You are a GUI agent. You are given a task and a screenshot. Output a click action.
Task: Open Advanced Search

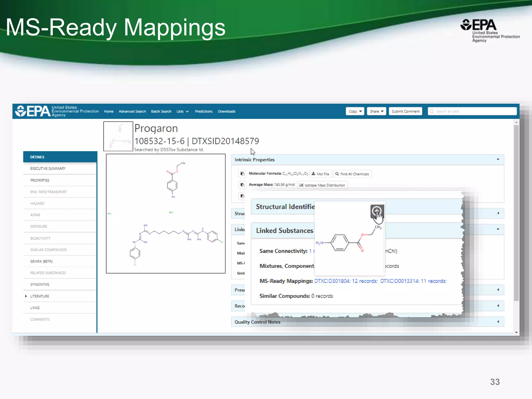[x=132, y=111]
